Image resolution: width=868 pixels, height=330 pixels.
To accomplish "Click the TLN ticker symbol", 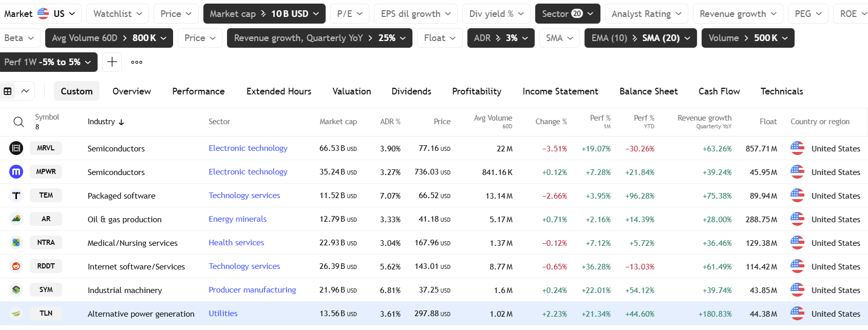I will [x=46, y=314].
